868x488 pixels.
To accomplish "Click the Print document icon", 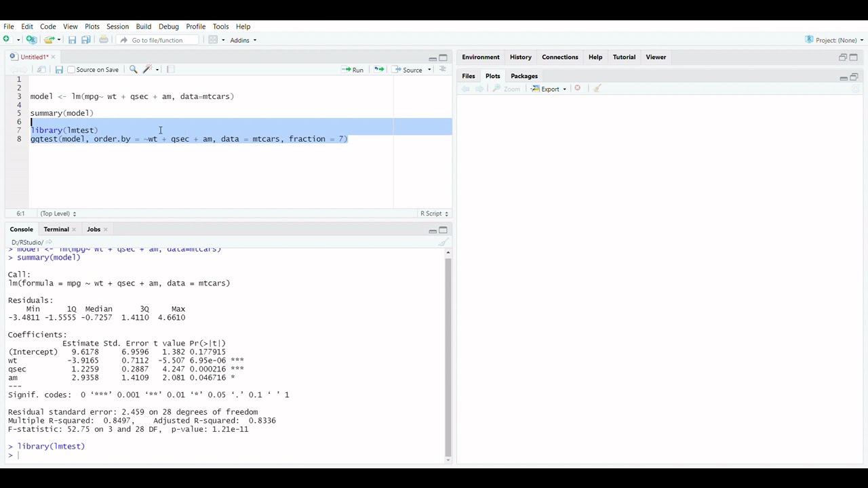I will pos(104,40).
